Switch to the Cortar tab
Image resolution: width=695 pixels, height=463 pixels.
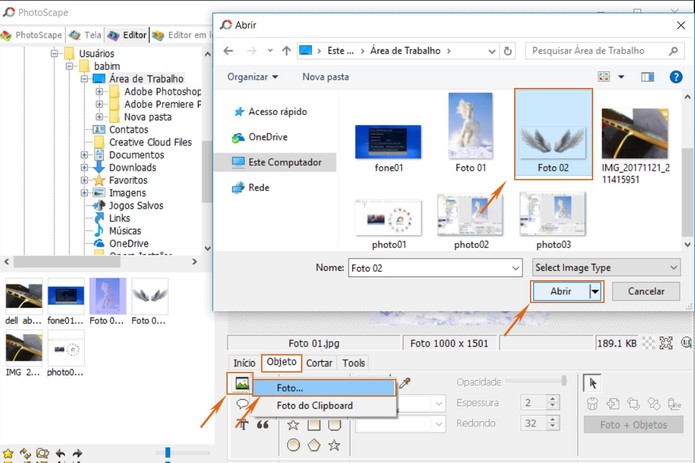319,363
